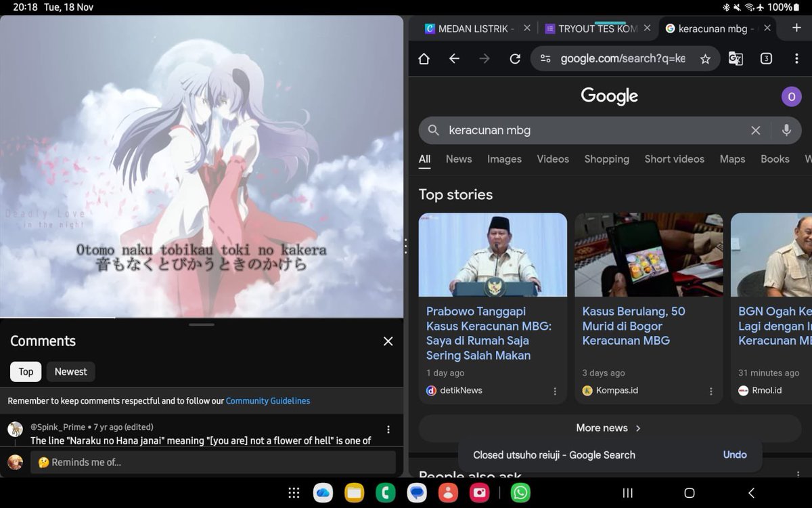Image resolution: width=812 pixels, height=508 pixels.
Task: Open Google logo homepage
Action: (610, 97)
